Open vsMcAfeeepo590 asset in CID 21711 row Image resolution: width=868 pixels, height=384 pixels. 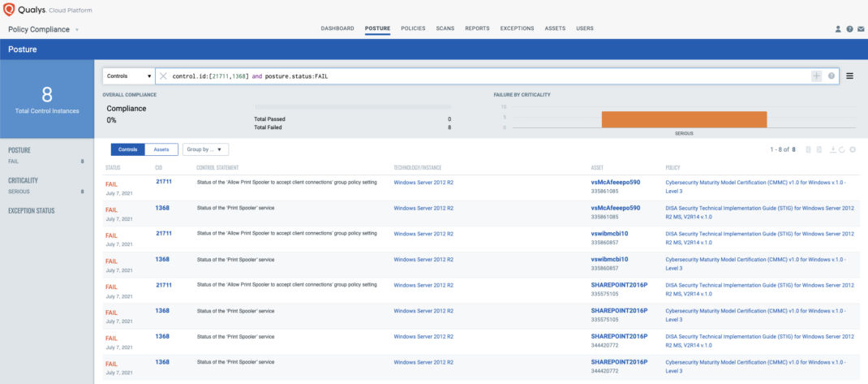pos(616,183)
